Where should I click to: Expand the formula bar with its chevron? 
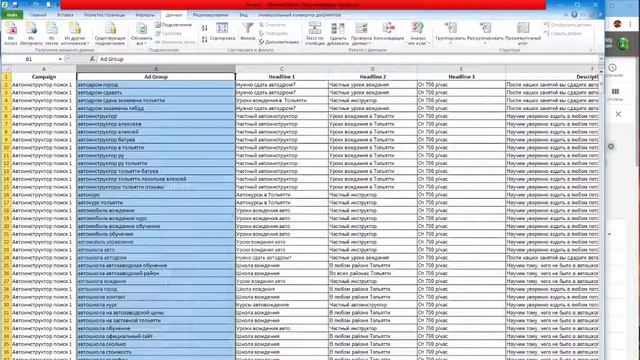pyautogui.click(x=601, y=59)
